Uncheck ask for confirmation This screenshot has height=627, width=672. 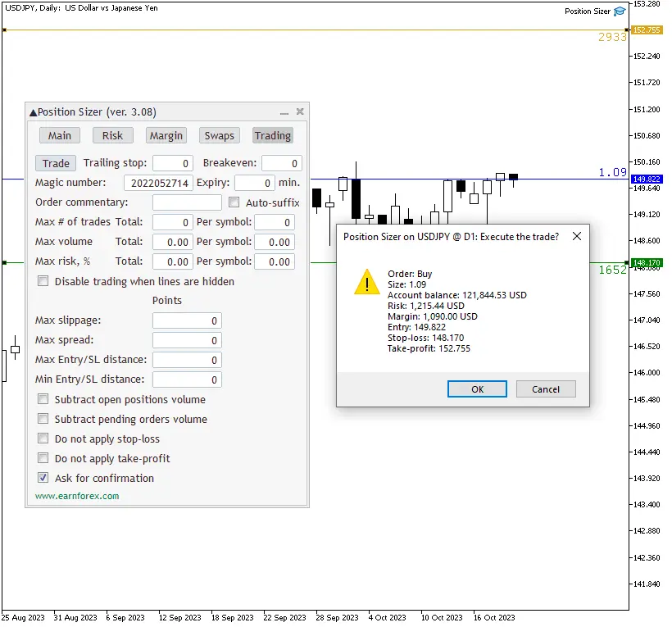(x=43, y=478)
